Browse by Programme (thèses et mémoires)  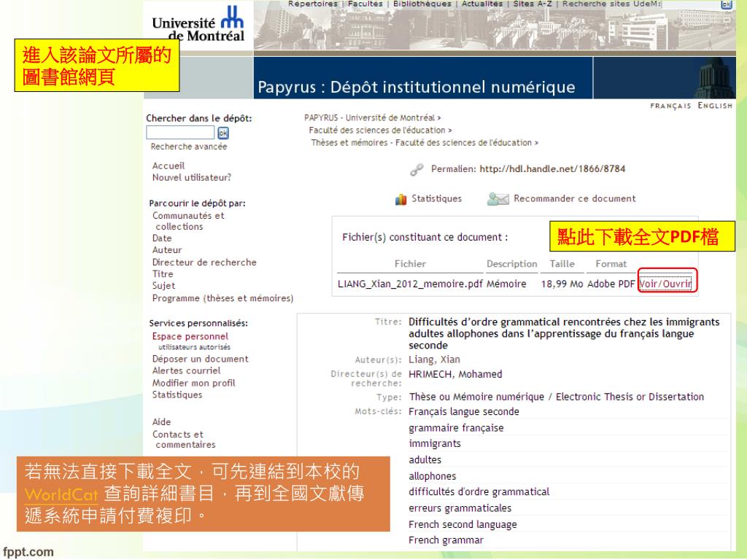222,298
